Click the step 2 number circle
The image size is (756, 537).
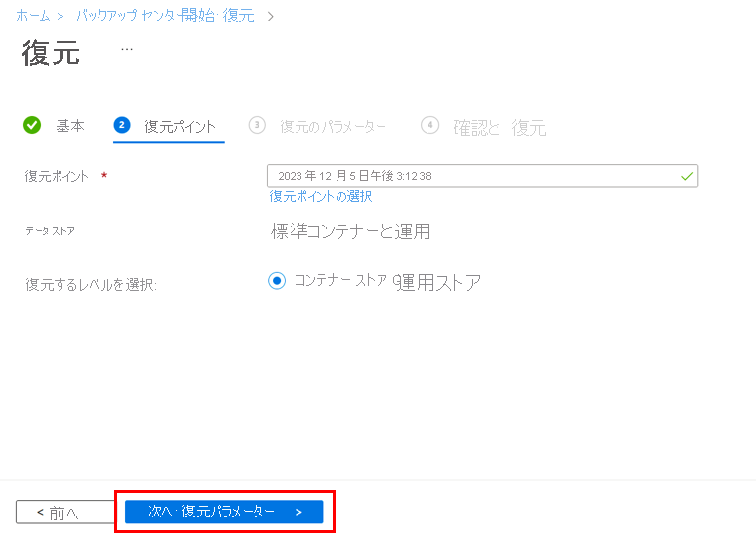(122, 125)
